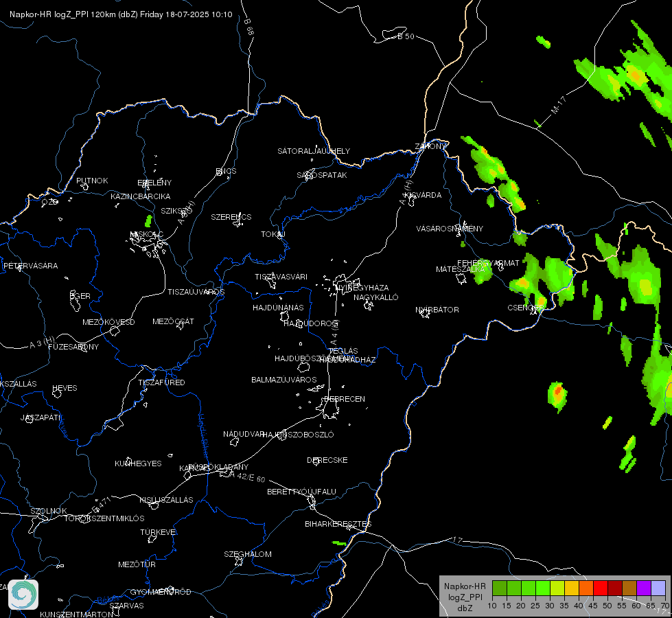Click the JÁSZAPÁTI city label

41,417
